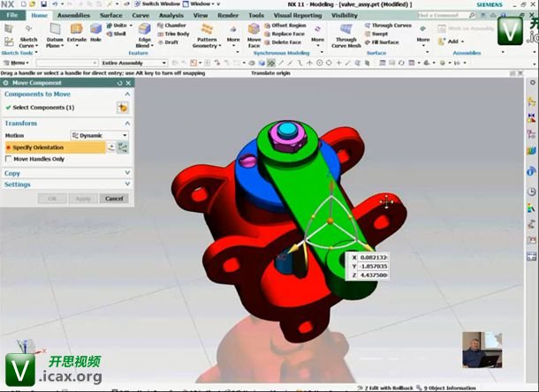Reset the Move Component dialog
The width and height of the screenshot is (539, 392).
pyautogui.click(x=119, y=83)
